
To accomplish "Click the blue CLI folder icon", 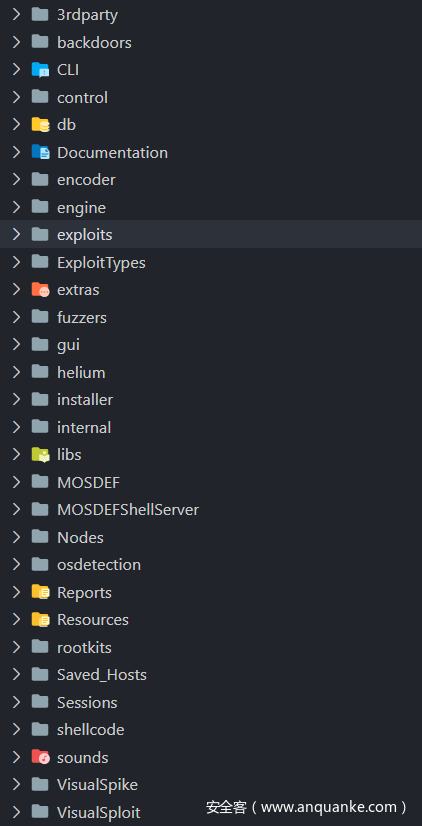I will click(x=40, y=70).
